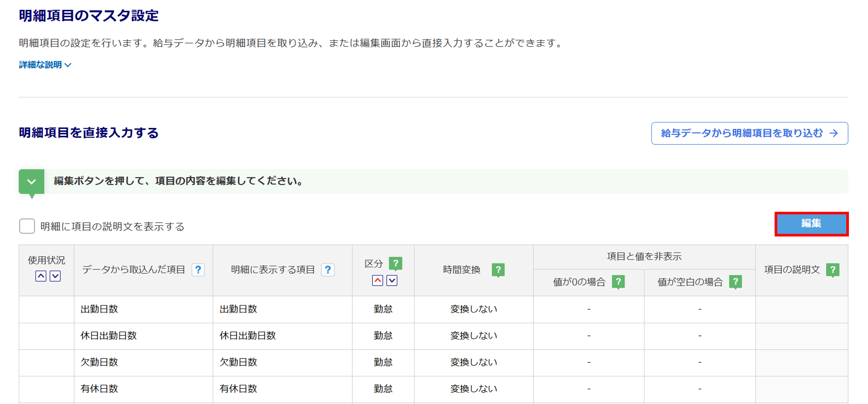Click the blue 編集 button
This screenshot has height=404, width=868.
(811, 224)
